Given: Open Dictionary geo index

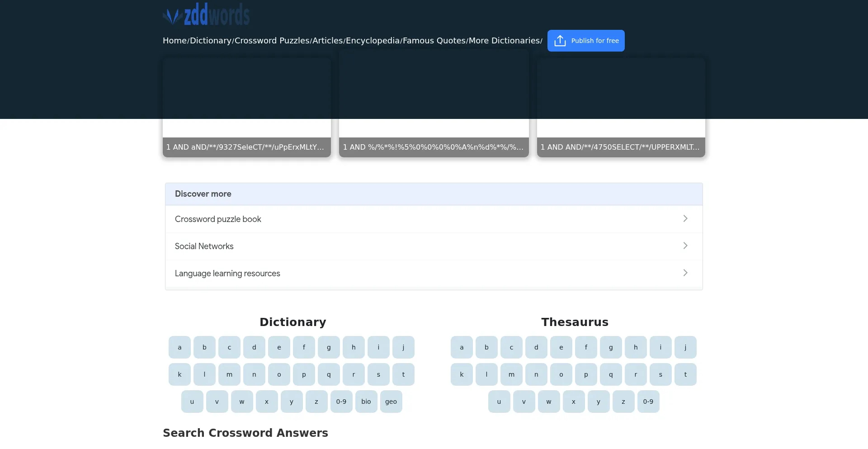Looking at the screenshot, I should click(391, 402).
